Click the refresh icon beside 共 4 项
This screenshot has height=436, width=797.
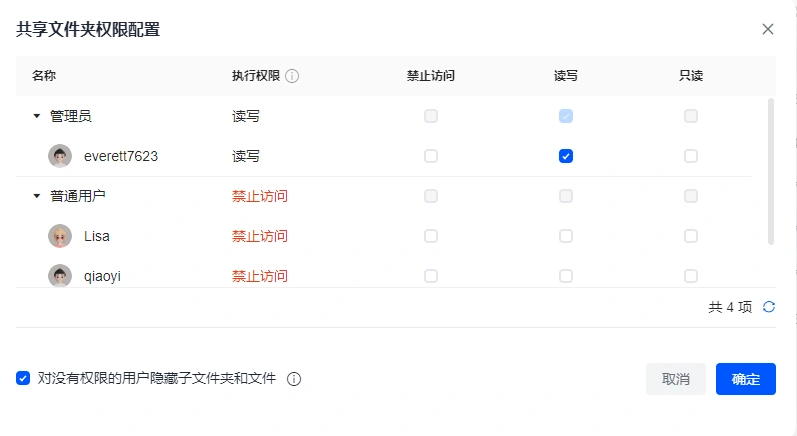pos(769,307)
